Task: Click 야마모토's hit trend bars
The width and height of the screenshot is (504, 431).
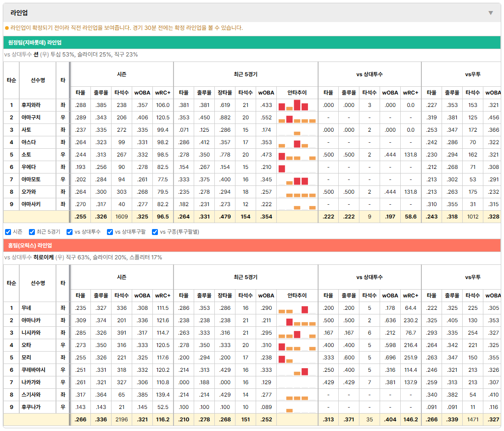Action: 297,179
